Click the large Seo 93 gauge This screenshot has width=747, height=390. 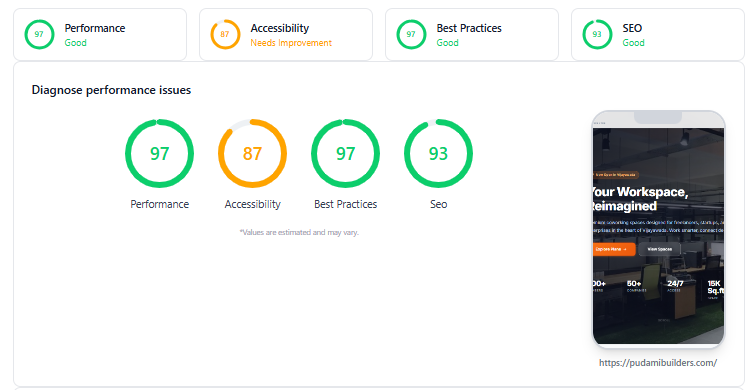pyautogui.click(x=438, y=153)
